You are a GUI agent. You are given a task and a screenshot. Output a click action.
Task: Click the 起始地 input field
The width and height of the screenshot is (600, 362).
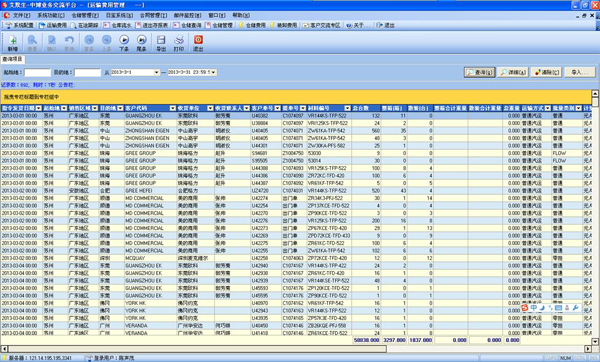pyautogui.click(x=37, y=72)
